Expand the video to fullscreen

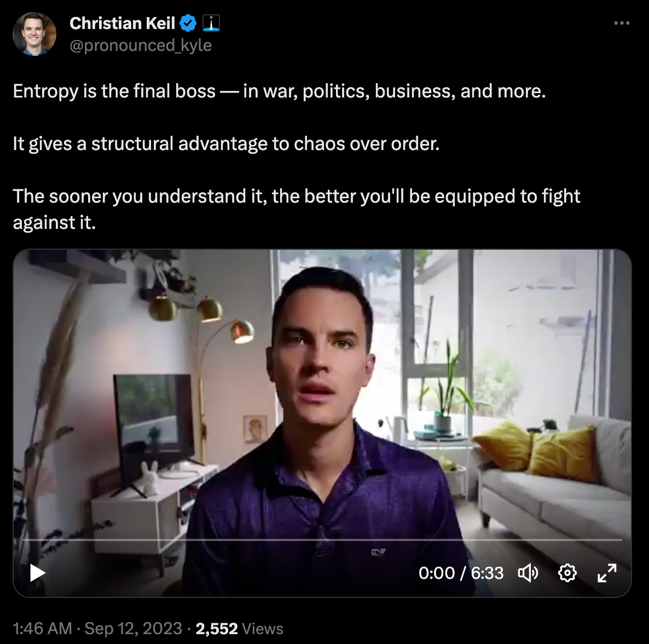(607, 573)
